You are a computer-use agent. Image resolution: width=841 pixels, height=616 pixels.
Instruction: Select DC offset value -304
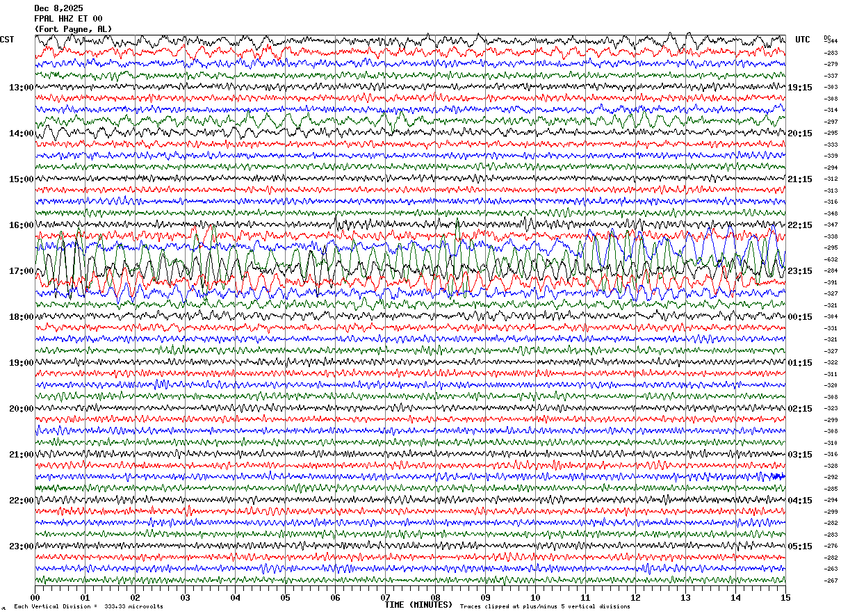tap(831, 316)
